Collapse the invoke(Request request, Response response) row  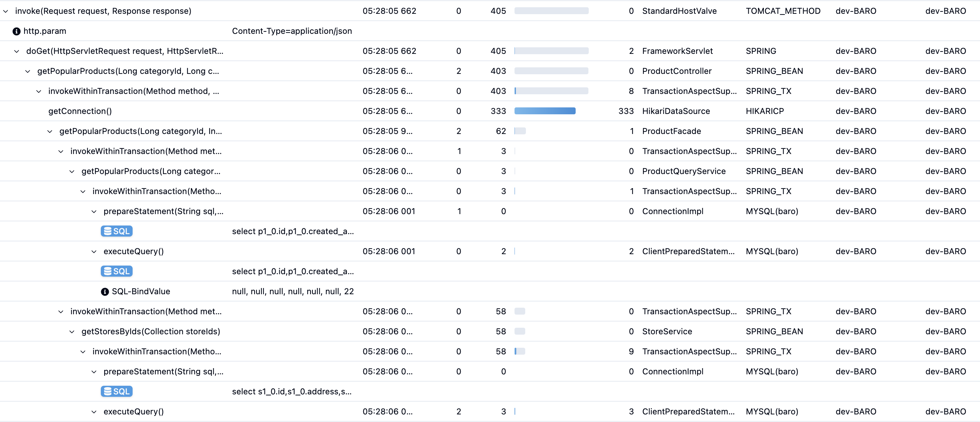pyautogui.click(x=6, y=11)
